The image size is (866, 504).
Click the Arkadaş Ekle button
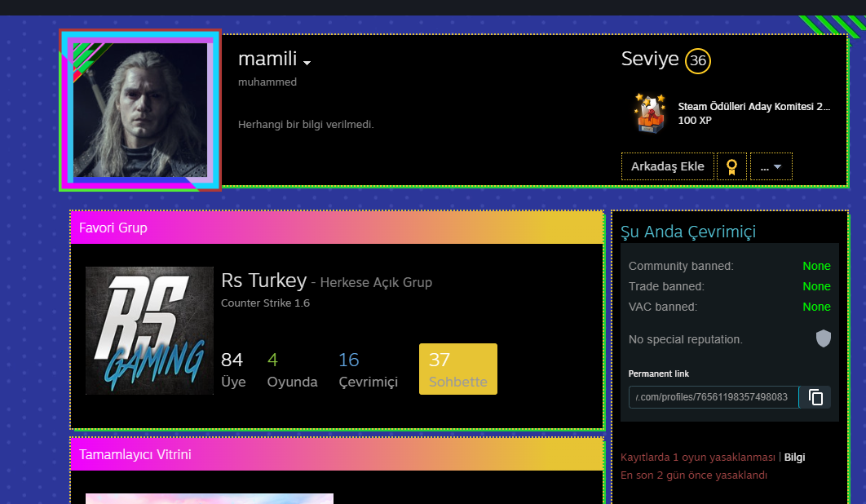pyautogui.click(x=668, y=166)
